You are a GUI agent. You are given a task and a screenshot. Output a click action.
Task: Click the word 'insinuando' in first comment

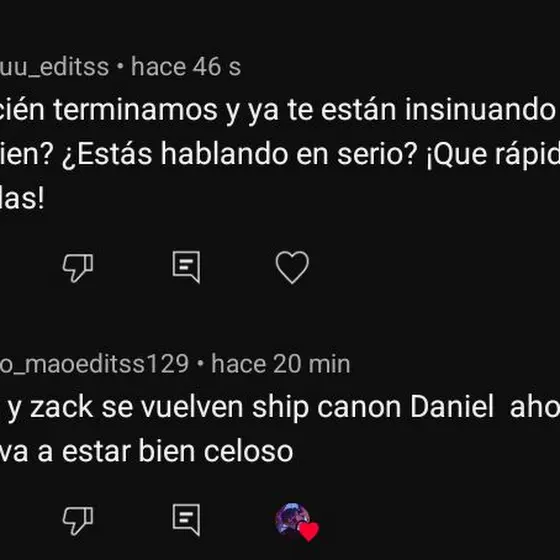click(x=480, y=110)
